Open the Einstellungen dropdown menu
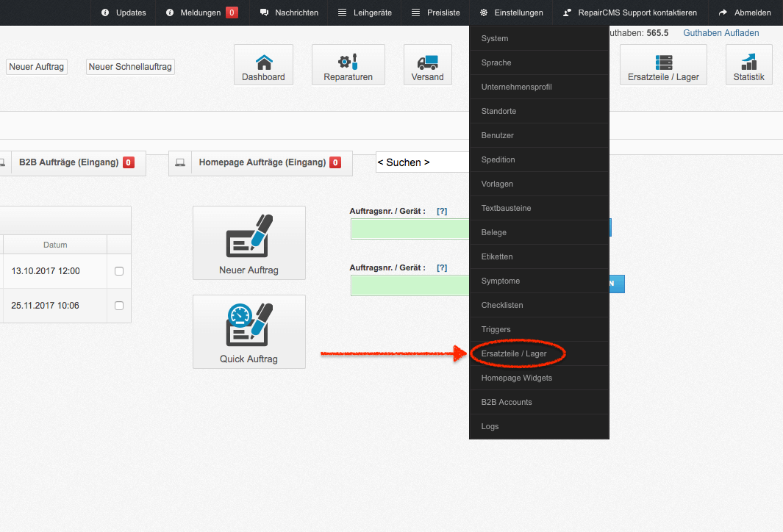The image size is (783, 532). pos(511,12)
